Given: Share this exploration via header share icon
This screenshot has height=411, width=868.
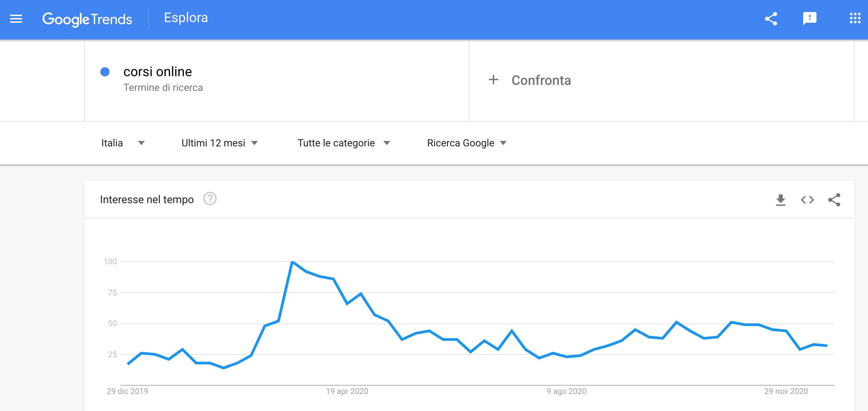Looking at the screenshot, I should (771, 18).
